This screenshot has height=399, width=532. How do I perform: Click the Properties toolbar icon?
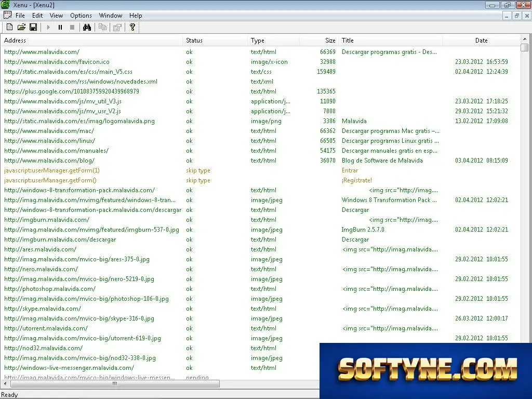[x=117, y=27]
